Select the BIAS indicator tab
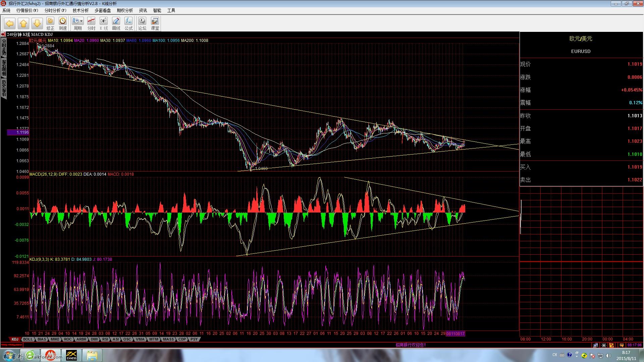644x362 pixels. (x=42, y=339)
